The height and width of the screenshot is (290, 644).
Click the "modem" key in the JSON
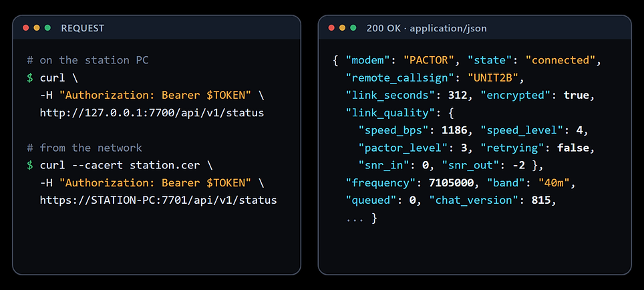click(x=367, y=60)
